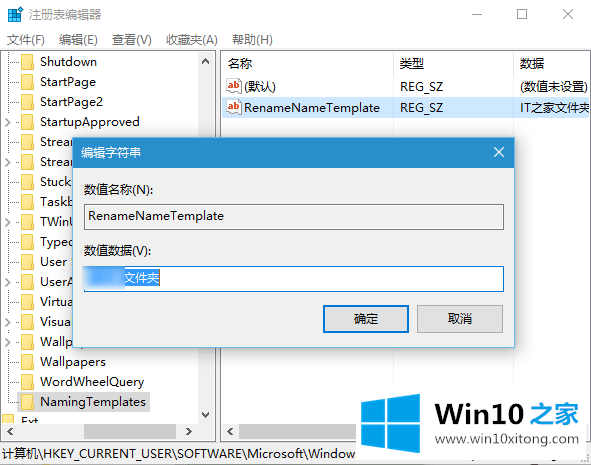
Task: Confirm the string edit with 确定
Action: 366,319
